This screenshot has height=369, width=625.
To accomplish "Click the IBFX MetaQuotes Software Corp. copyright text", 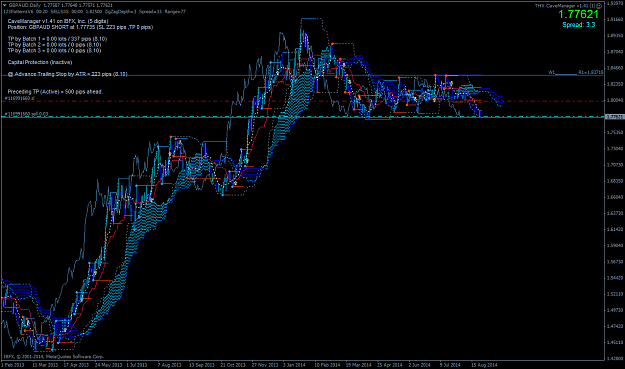I will pos(53,357).
